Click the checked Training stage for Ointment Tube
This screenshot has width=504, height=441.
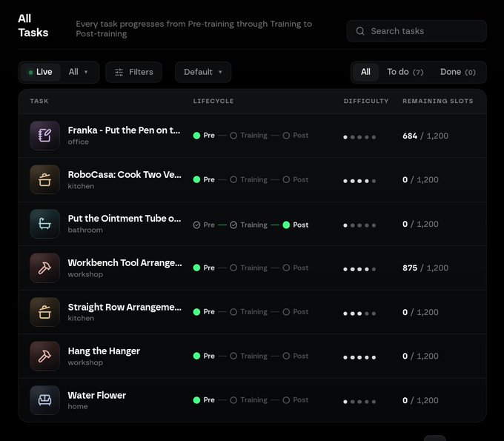[233, 225]
